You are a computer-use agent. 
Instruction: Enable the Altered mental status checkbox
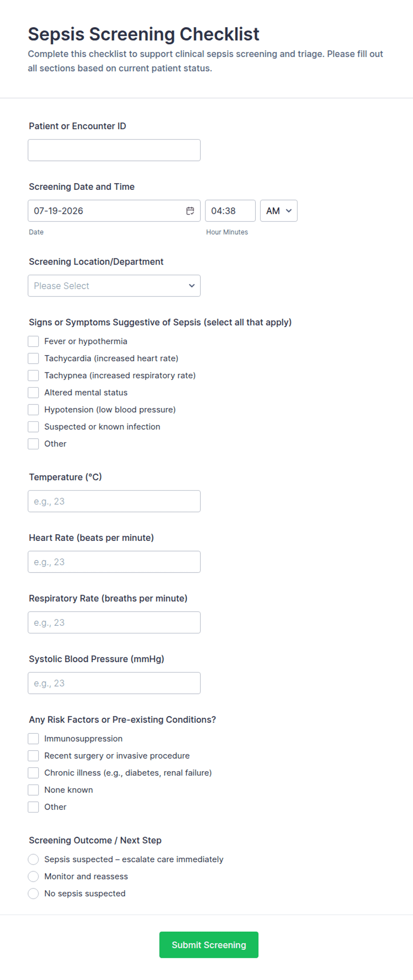tap(33, 392)
